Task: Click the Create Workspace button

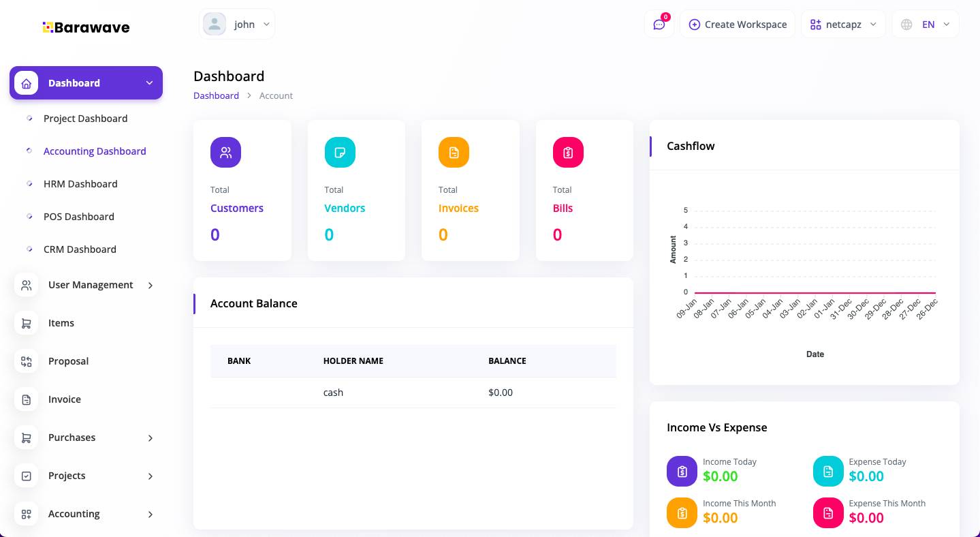Action: [738, 24]
